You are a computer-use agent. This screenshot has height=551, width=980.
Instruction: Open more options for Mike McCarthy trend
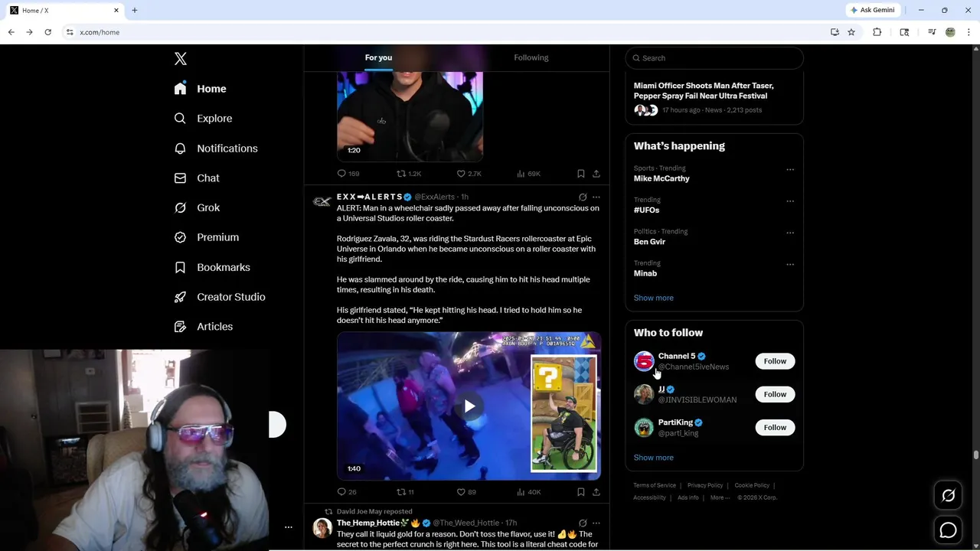(790, 170)
